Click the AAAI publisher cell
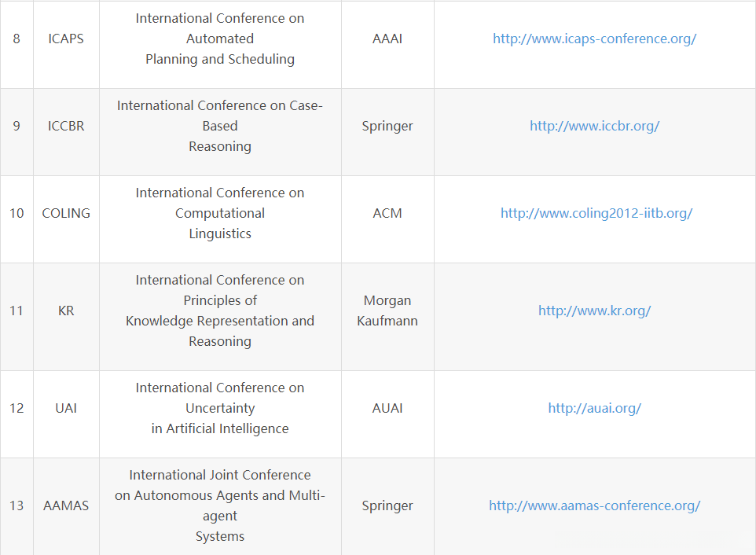The height and width of the screenshot is (555, 756). click(x=387, y=39)
